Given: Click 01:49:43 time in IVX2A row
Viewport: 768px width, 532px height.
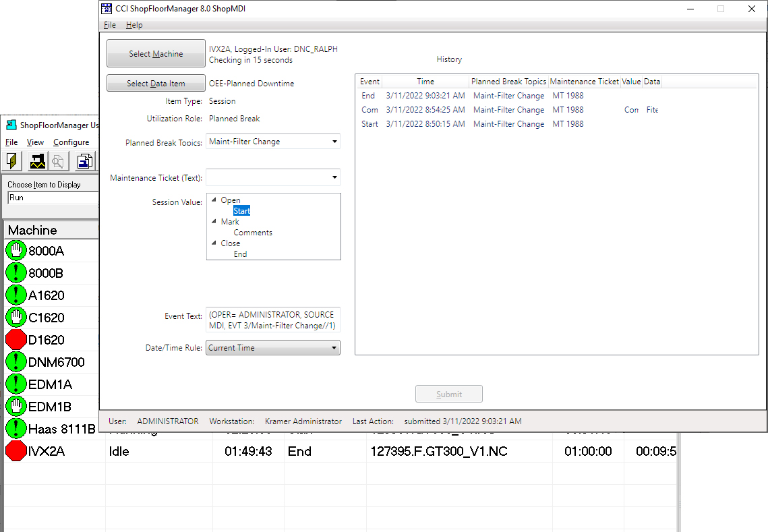Looking at the screenshot, I should 248,451.
